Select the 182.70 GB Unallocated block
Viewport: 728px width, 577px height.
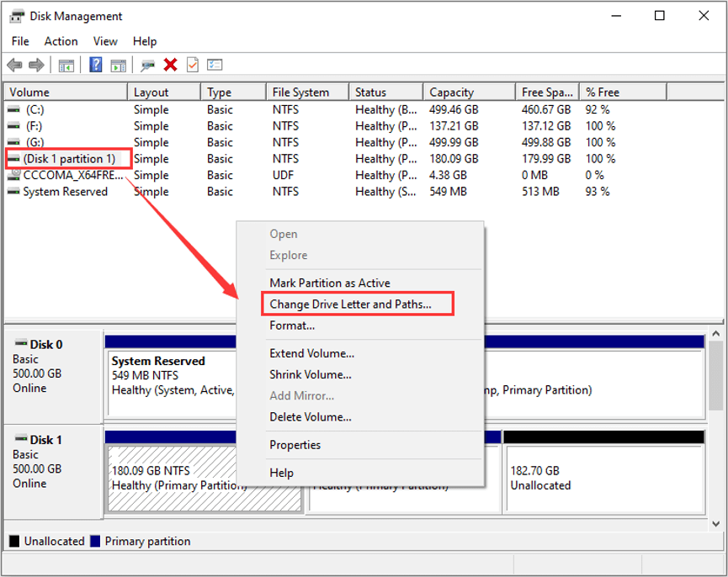pyautogui.click(x=604, y=479)
